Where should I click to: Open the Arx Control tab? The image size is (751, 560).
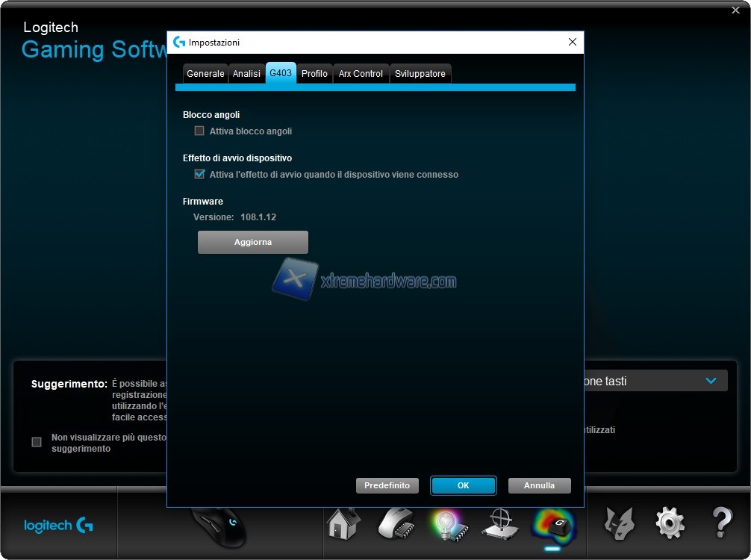(x=361, y=74)
